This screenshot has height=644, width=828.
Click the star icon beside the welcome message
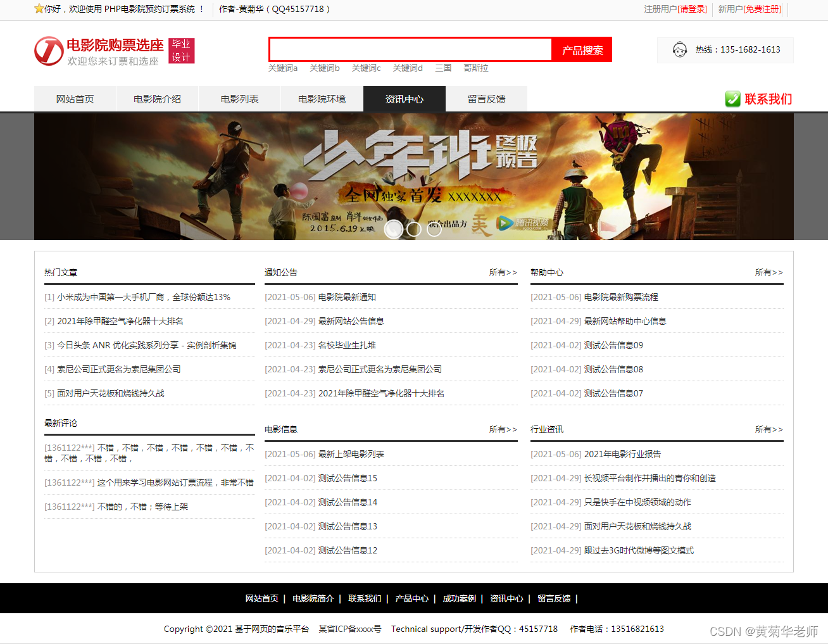[39, 9]
